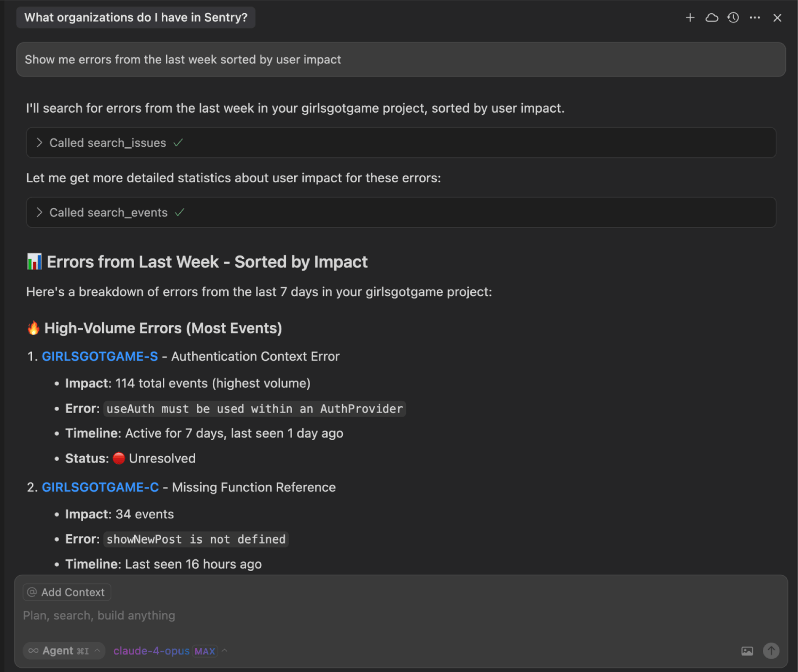This screenshot has height=672, width=798.
Task: Open background agents via the cloud icon
Action: pos(712,18)
